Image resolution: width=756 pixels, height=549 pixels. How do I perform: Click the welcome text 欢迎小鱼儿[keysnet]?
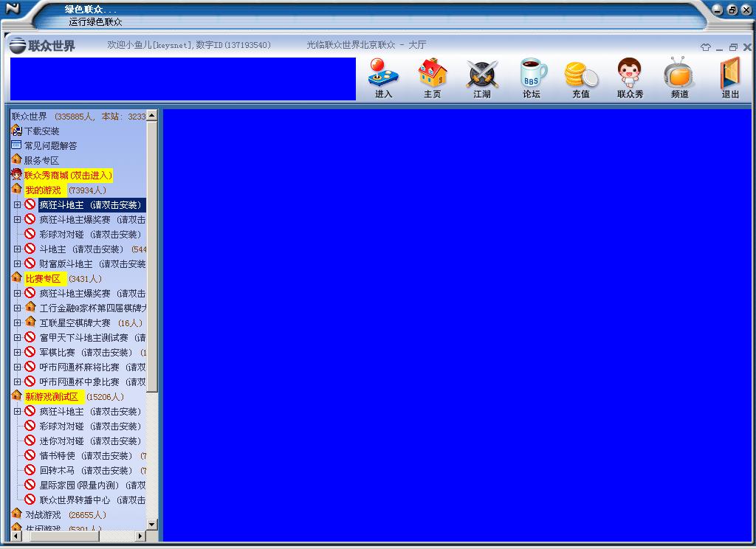(x=150, y=45)
